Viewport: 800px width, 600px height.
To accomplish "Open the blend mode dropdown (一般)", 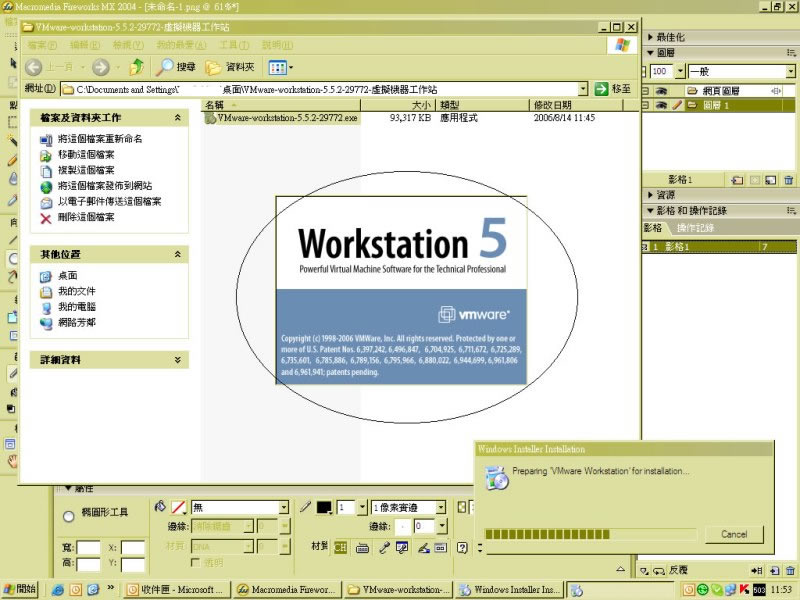I will tap(790, 71).
